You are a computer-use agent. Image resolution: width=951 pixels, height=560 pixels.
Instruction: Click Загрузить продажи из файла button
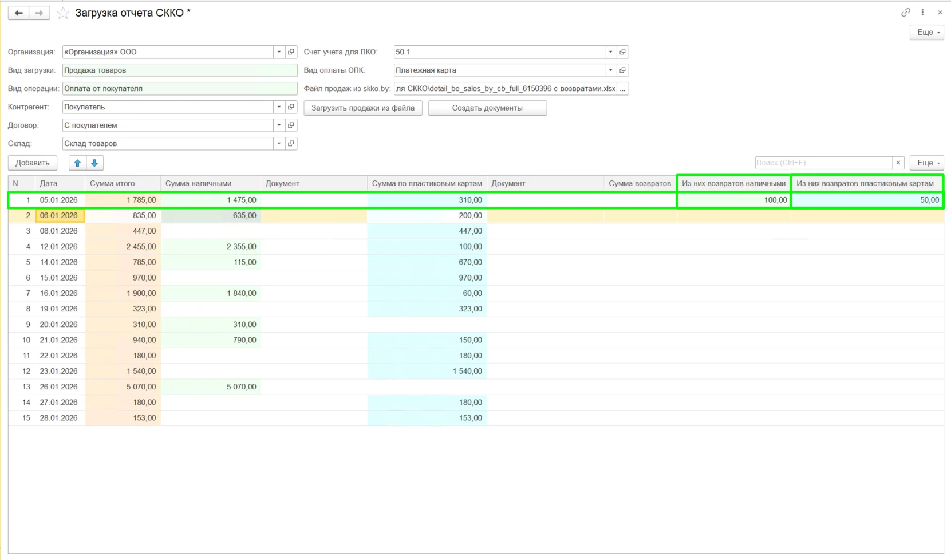[363, 108]
